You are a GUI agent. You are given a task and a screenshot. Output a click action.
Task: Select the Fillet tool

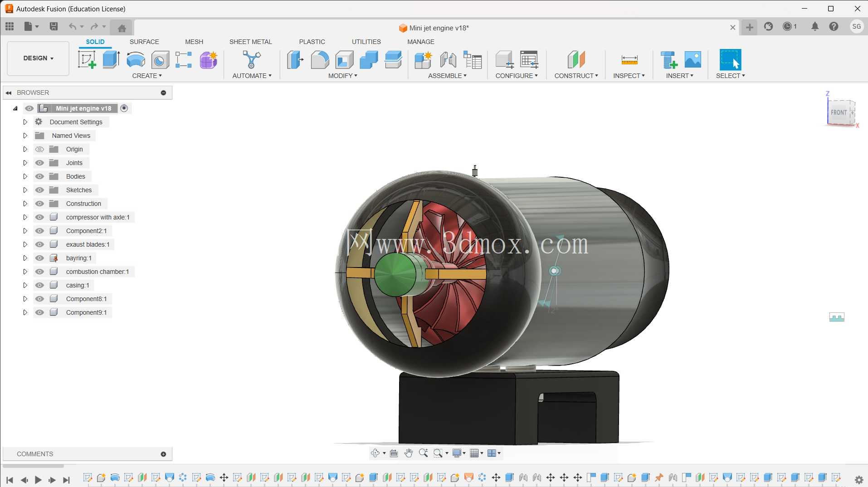tap(320, 59)
